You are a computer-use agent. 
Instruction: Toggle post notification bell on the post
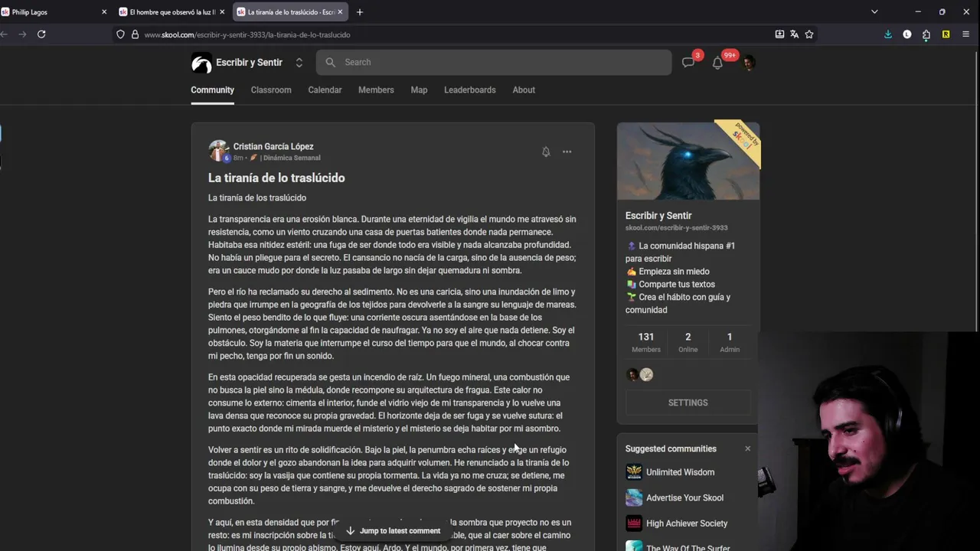pyautogui.click(x=546, y=152)
